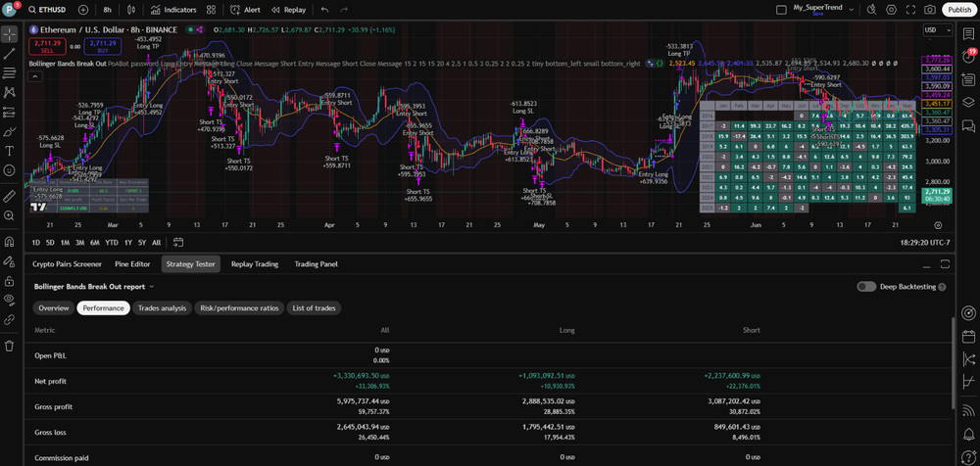Enable the Deep Backtesting switch
This screenshot has width=980, height=466.
tap(866, 287)
